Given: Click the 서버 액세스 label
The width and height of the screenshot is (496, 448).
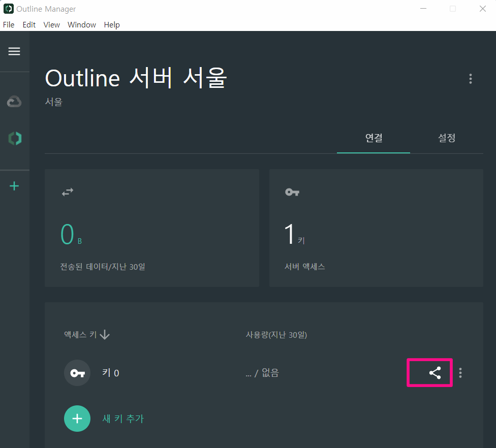Looking at the screenshot, I should 304,267.
